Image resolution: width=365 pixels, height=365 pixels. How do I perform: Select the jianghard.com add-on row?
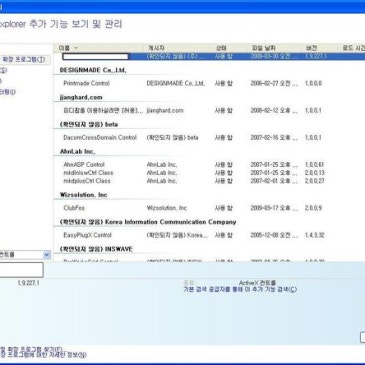click(209, 110)
